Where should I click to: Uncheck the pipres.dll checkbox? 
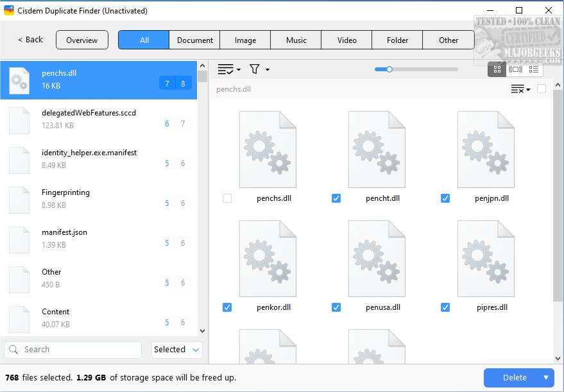tap(445, 307)
